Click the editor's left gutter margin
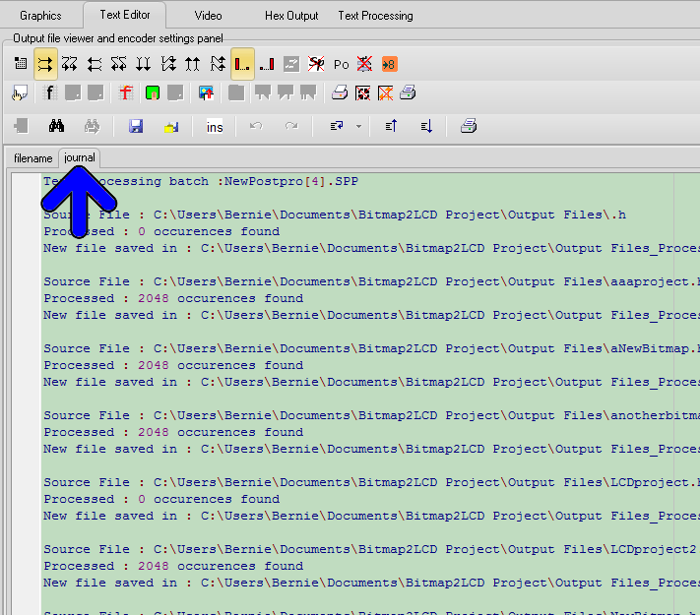The width and height of the screenshot is (700, 615). coord(27,395)
